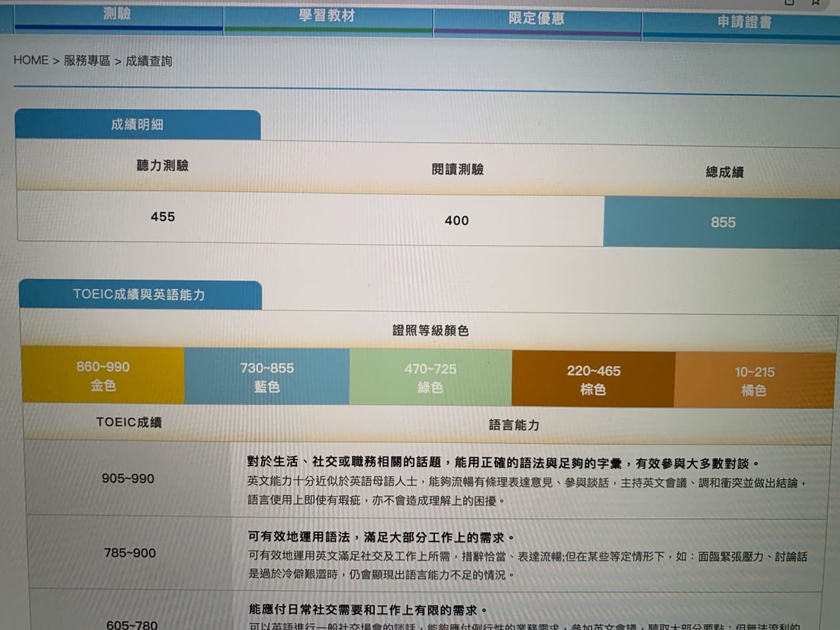Click the share icon beside the bookmark star
This screenshot has height=630, width=840.
tap(789, 2)
